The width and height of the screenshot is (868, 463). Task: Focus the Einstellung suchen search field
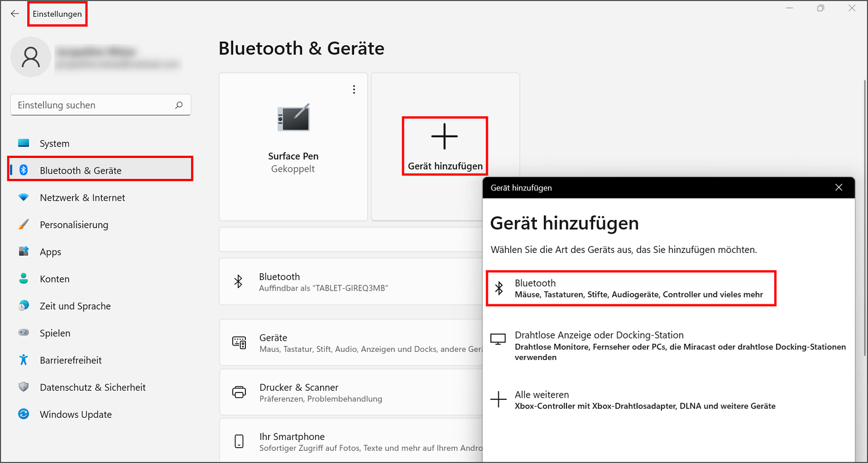[101, 105]
